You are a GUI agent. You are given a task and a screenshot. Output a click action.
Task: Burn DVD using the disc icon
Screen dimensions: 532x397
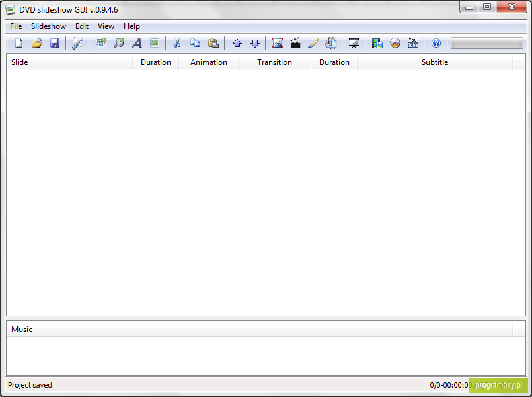click(395, 43)
